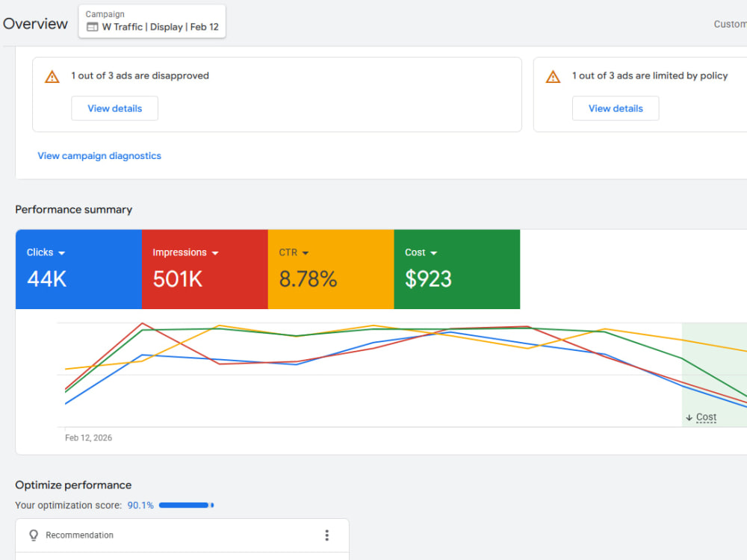
Task: Click the 1 out of 3 ads limited by policy message
Action: [x=650, y=75]
